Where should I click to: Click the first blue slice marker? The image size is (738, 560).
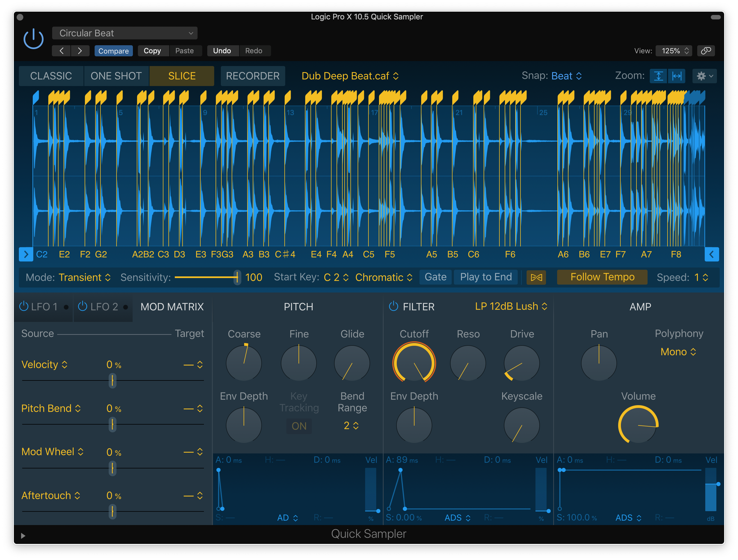click(36, 97)
